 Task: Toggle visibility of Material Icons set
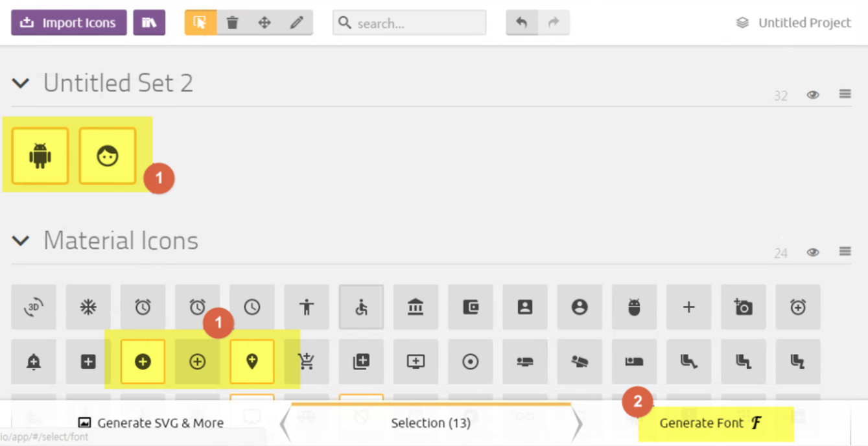pos(813,252)
